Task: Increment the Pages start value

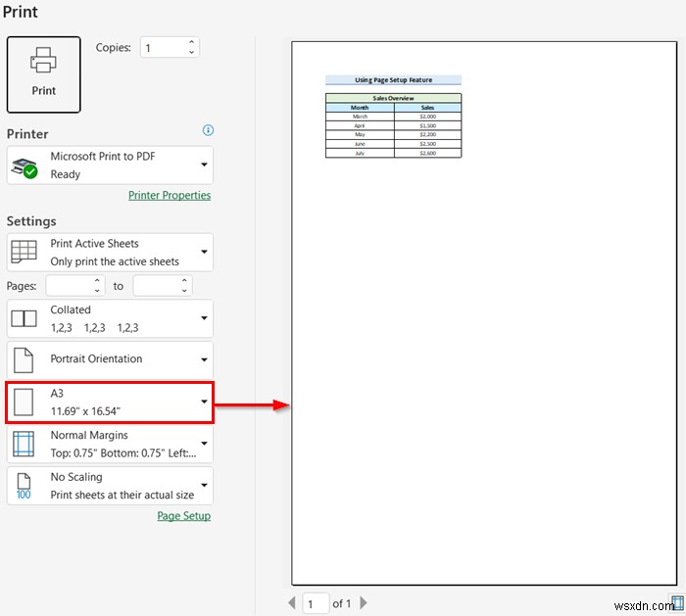Action: 97,281
